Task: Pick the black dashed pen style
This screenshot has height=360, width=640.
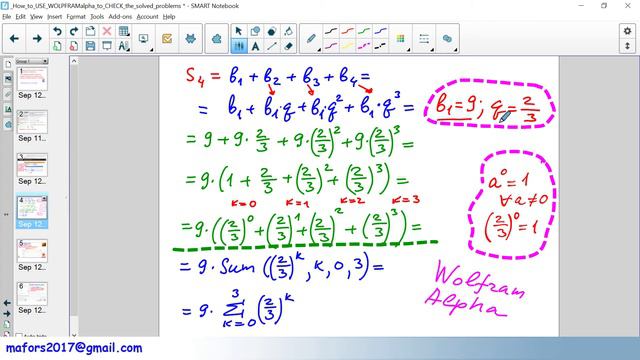Action: [380, 46]
